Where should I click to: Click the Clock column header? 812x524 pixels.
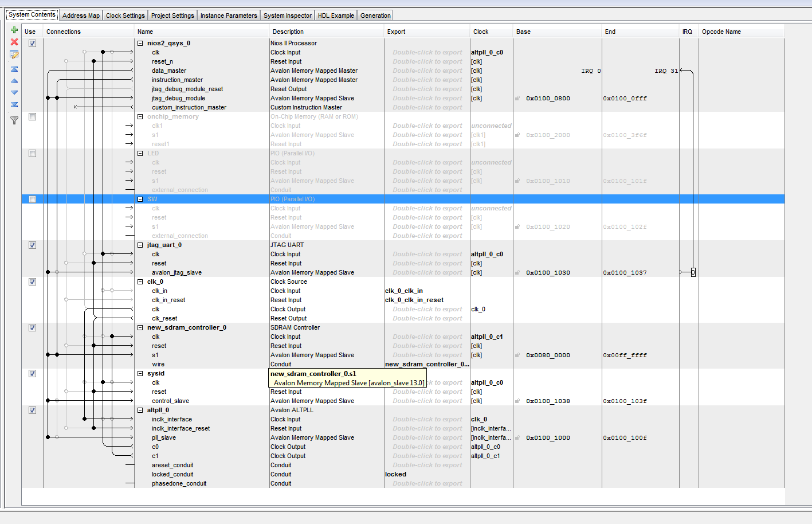pos(491,32)
